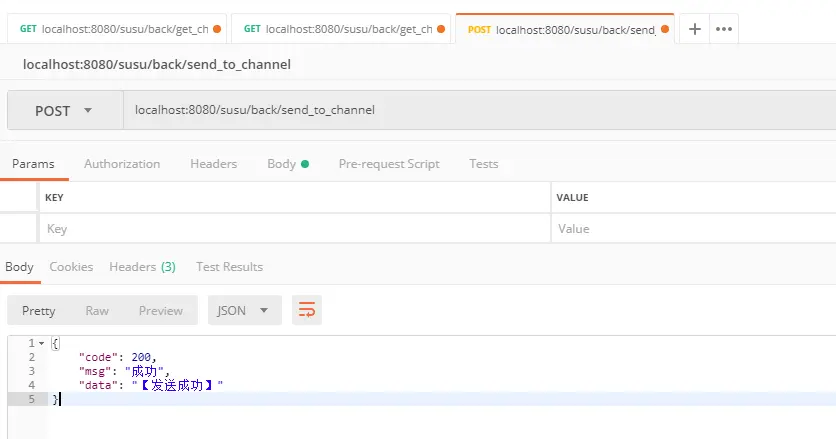Screen dimensions: 836x439
Task: Click line number 5 in response gutter
Action: pos(31,399)
